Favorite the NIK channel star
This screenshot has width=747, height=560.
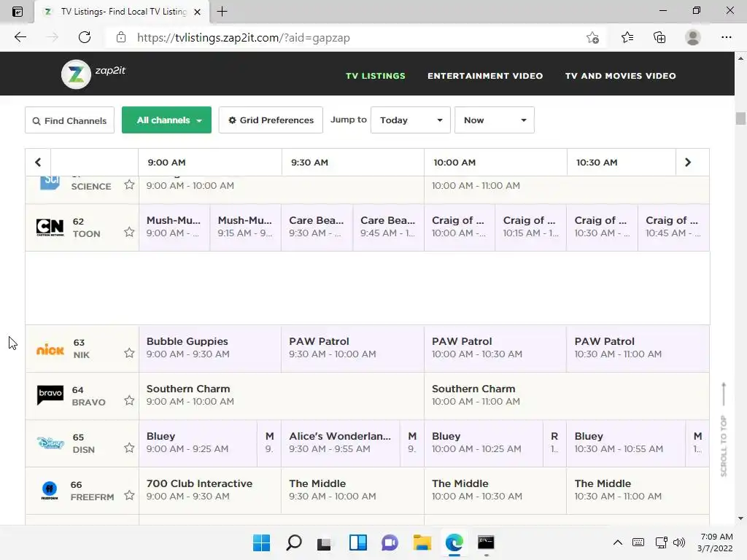[129, 353]
